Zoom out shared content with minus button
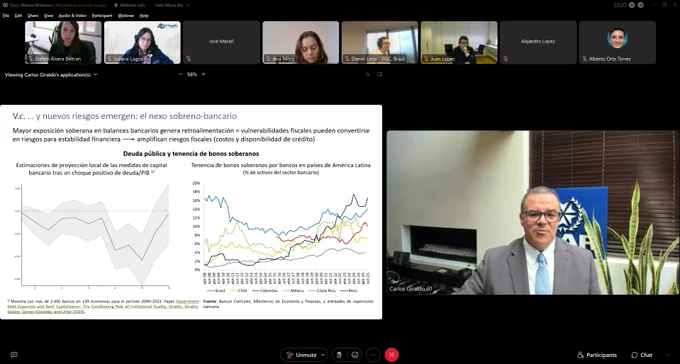Viewport: 680px width, 364px height. 181,74
